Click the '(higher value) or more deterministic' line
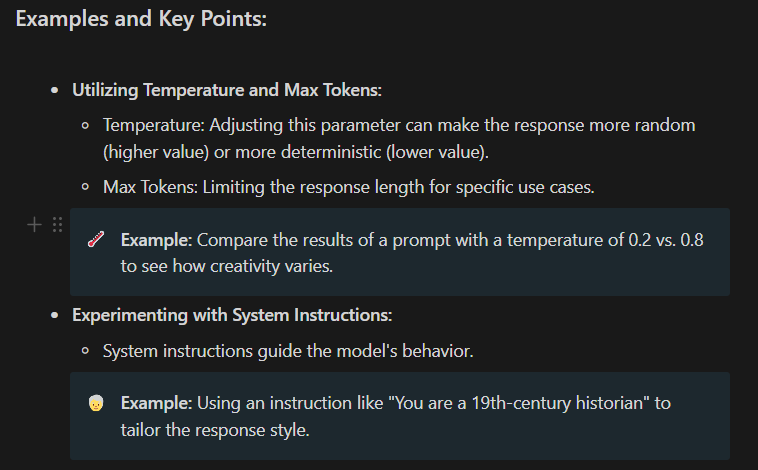The image size is (758, 470). coord(296,152)
